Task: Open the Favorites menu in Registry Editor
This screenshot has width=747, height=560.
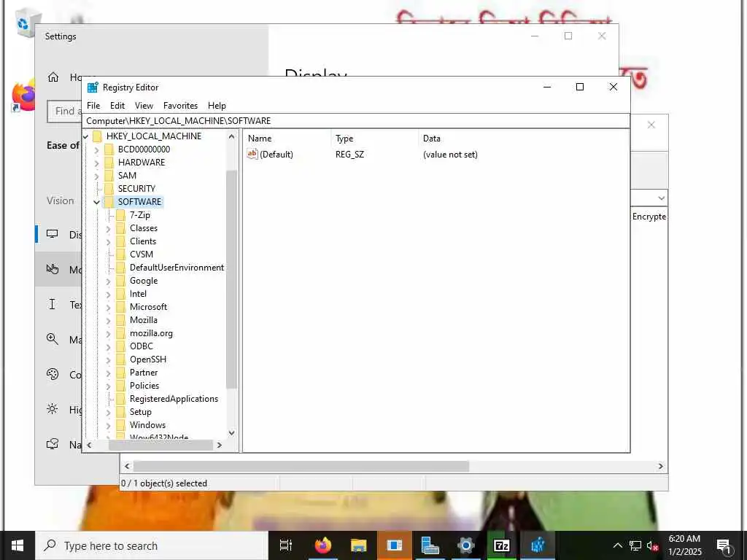Action: pyautogui.click(x=180, y=106)
